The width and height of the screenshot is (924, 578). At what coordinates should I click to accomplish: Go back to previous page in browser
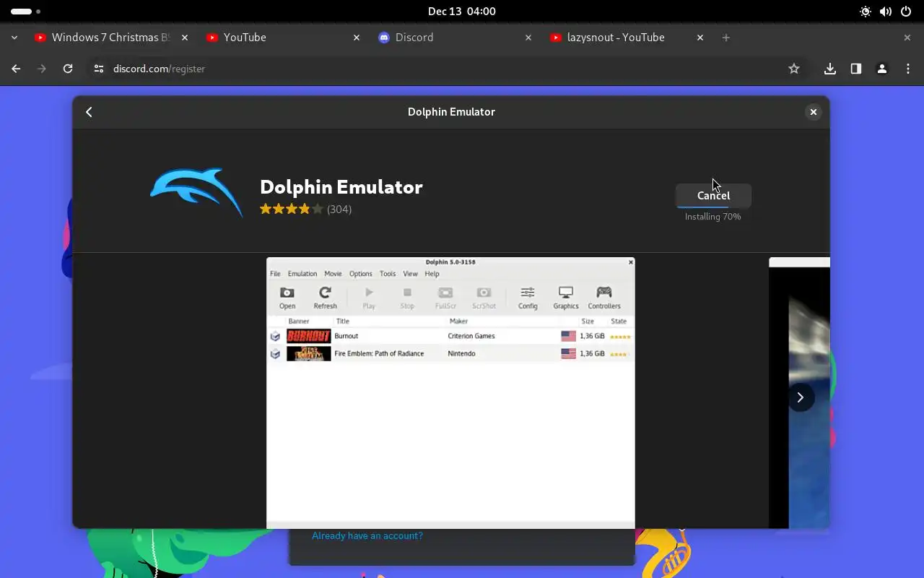[16, 69]
